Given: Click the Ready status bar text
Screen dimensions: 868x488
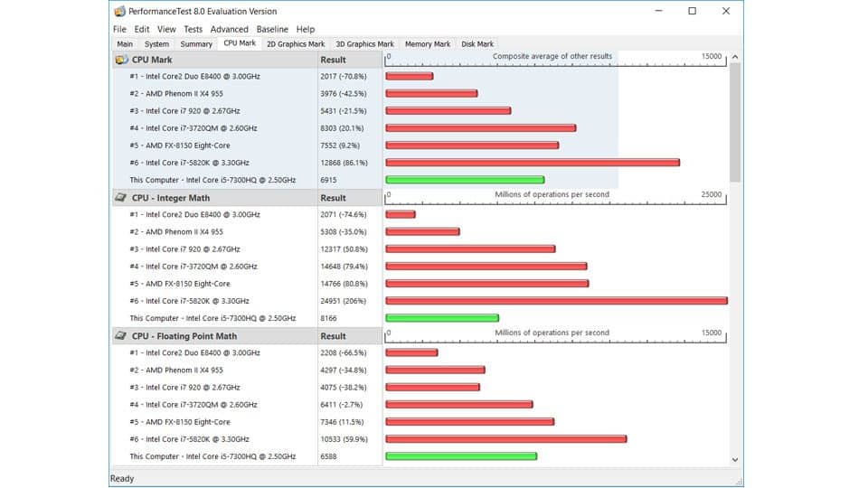Looking at the screenshot, I should [122, 479].
